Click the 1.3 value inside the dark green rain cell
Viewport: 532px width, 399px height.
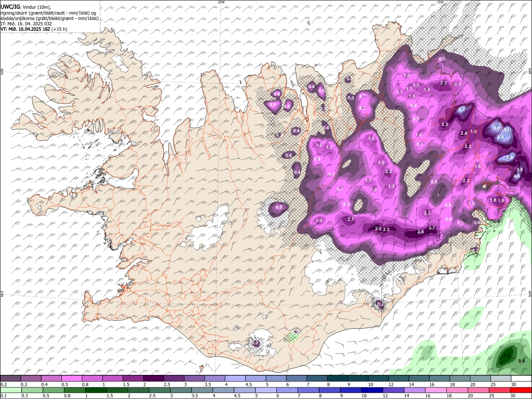point(507,355)
